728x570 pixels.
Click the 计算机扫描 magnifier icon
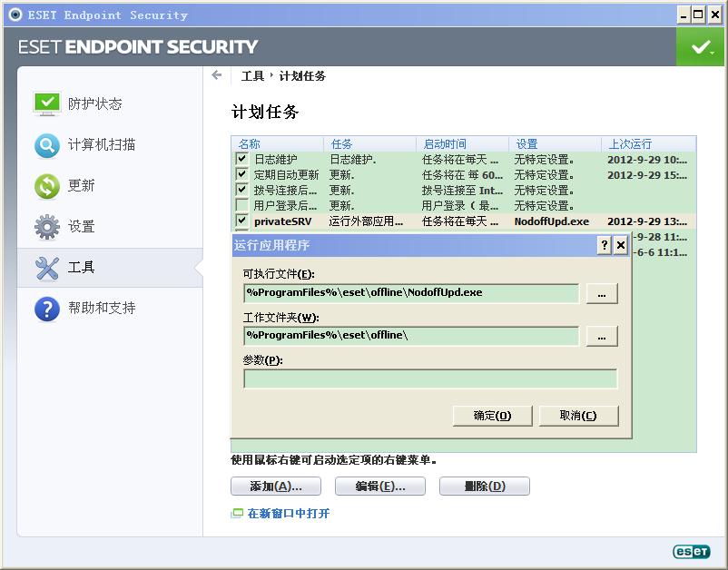click(47, 145)
